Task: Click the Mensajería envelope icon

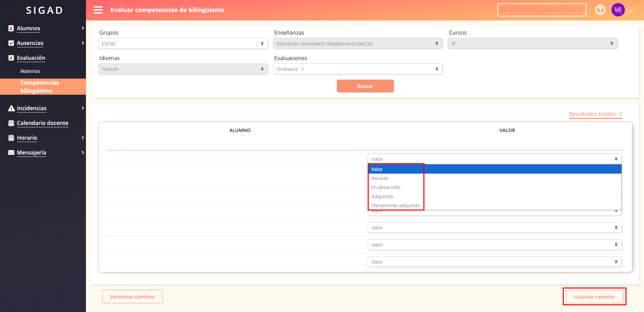Action: 11,153
